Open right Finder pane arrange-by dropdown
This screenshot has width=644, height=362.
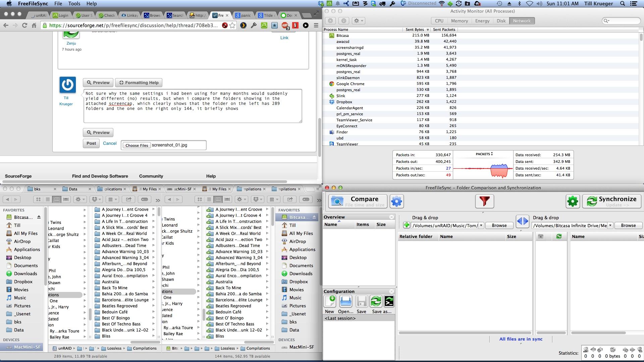[x=274, y=199]
